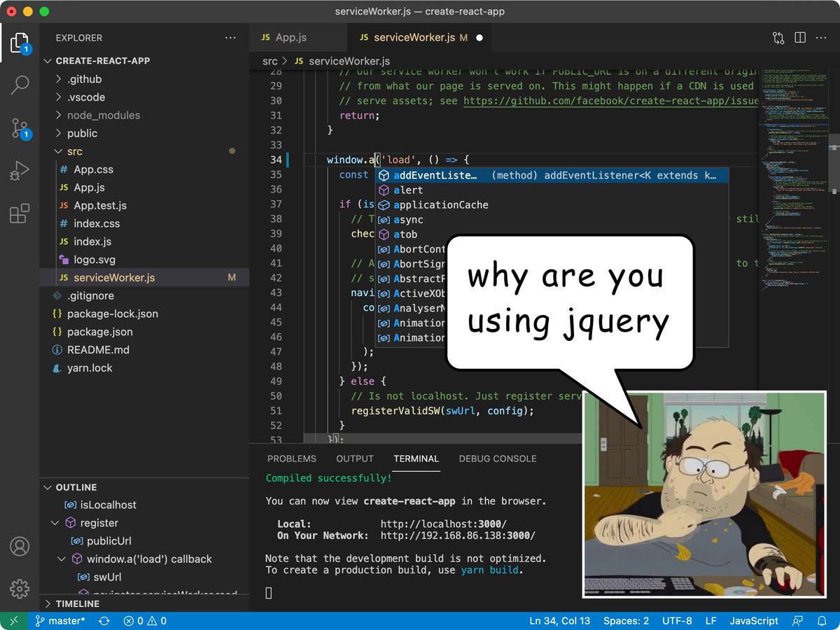The height and width of the screenshot is (630, 840).
Task: Select the applicationCache suggestion
Action: pos(552,204)
